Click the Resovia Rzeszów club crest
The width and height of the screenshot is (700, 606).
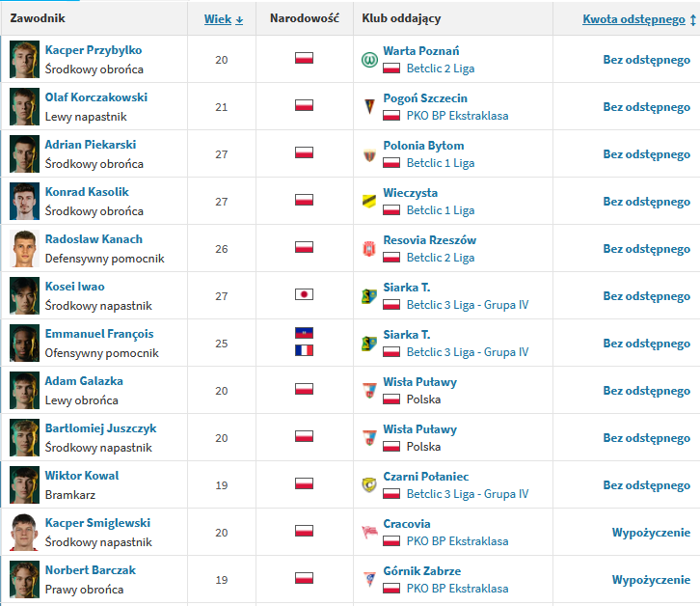(x=369, y=249)
